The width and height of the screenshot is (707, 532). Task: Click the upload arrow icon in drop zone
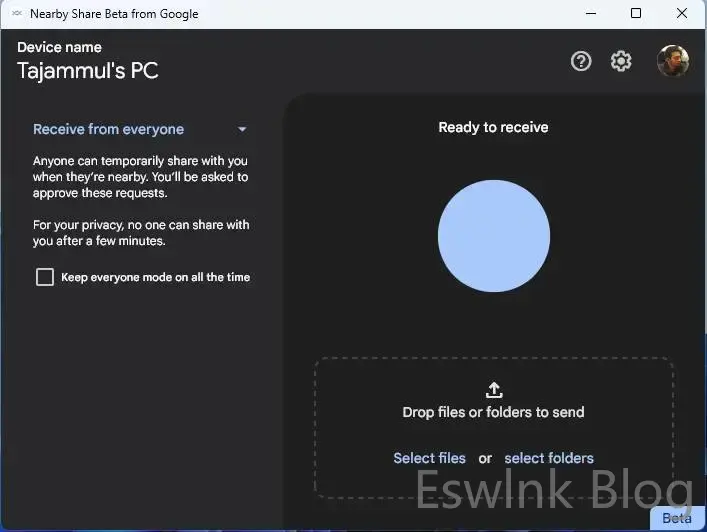click(x=494, y=390)
